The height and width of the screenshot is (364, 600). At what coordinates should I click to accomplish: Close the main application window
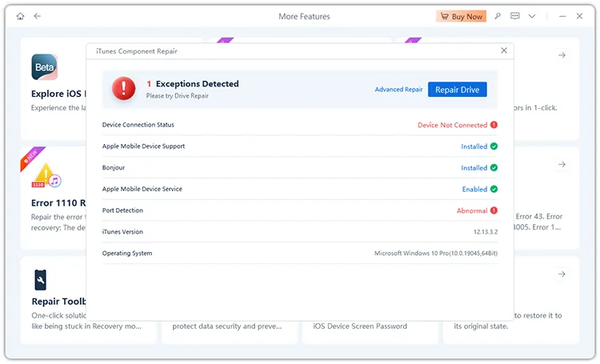580,16
